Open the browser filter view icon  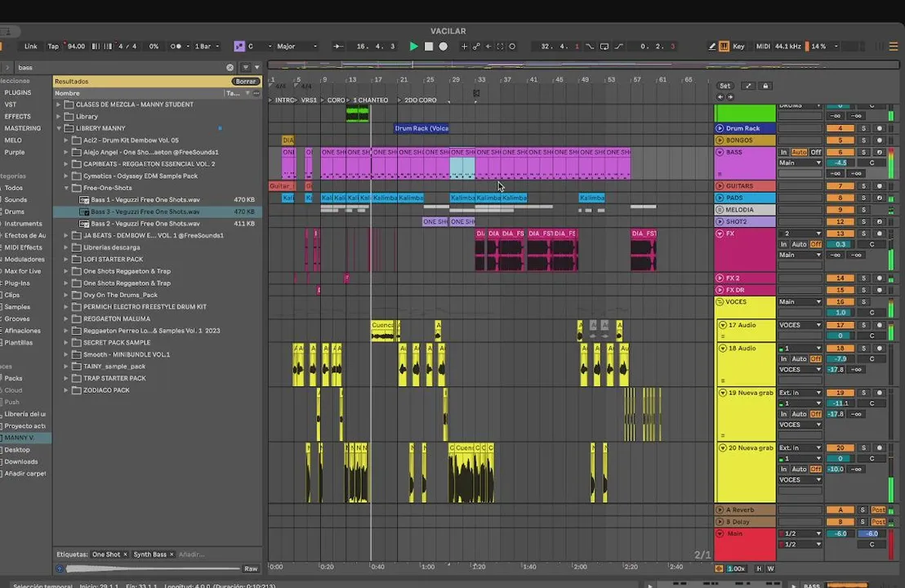[x=245, y=68]
